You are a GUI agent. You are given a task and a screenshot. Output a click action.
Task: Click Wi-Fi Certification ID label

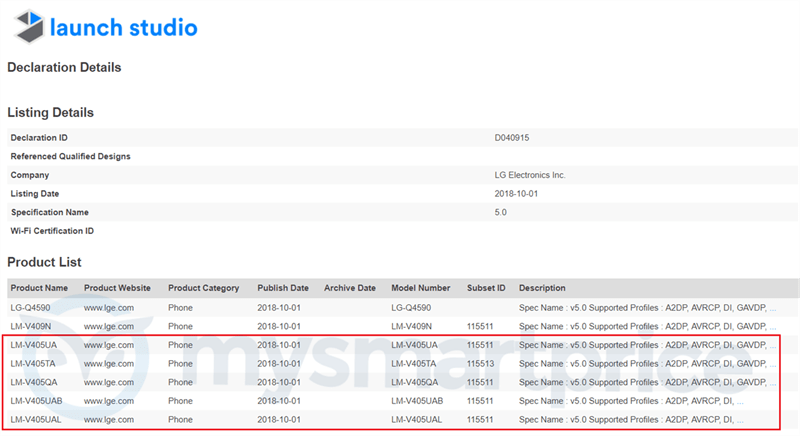(52, 231)
